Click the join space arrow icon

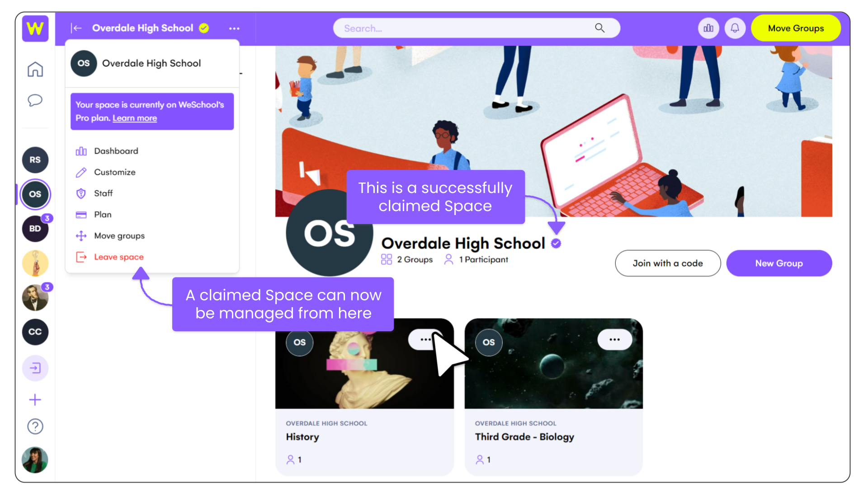pyautogui.click(x=35, y=368)
